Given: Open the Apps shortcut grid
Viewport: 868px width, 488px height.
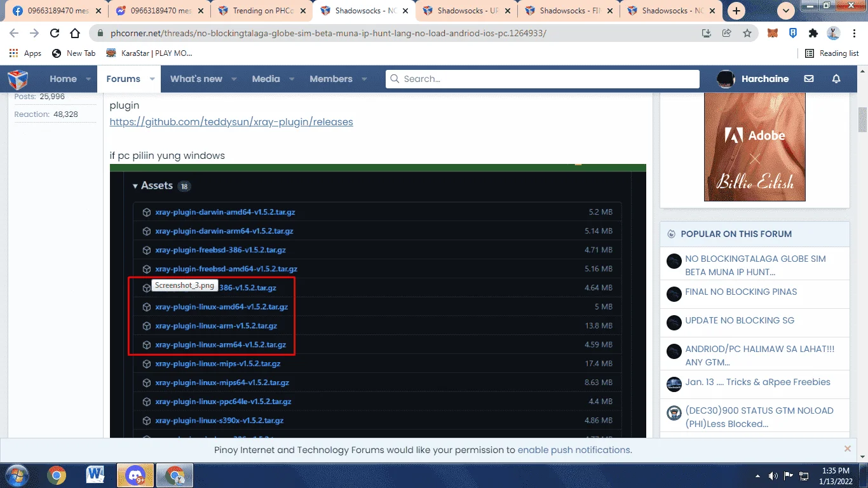Looking at the screenshot, I should click(25, 53).
